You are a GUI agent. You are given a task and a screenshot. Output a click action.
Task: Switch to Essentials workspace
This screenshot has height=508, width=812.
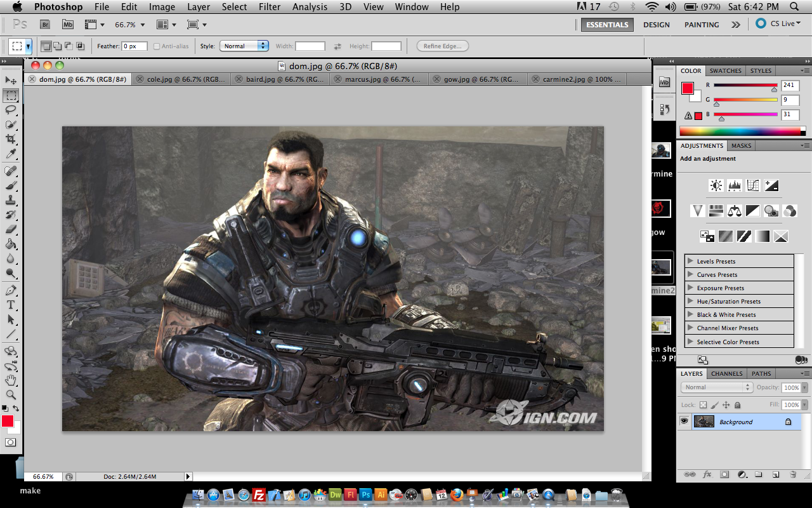click(x=607, y=25)
